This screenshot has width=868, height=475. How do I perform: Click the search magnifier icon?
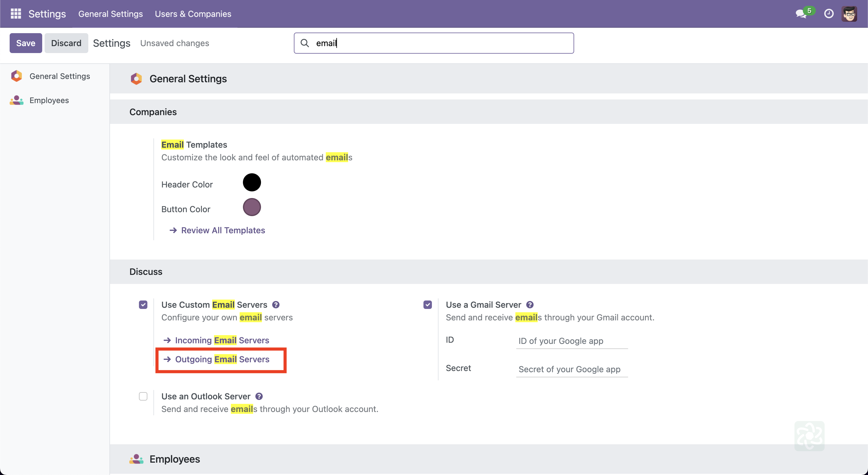(305, 43)
